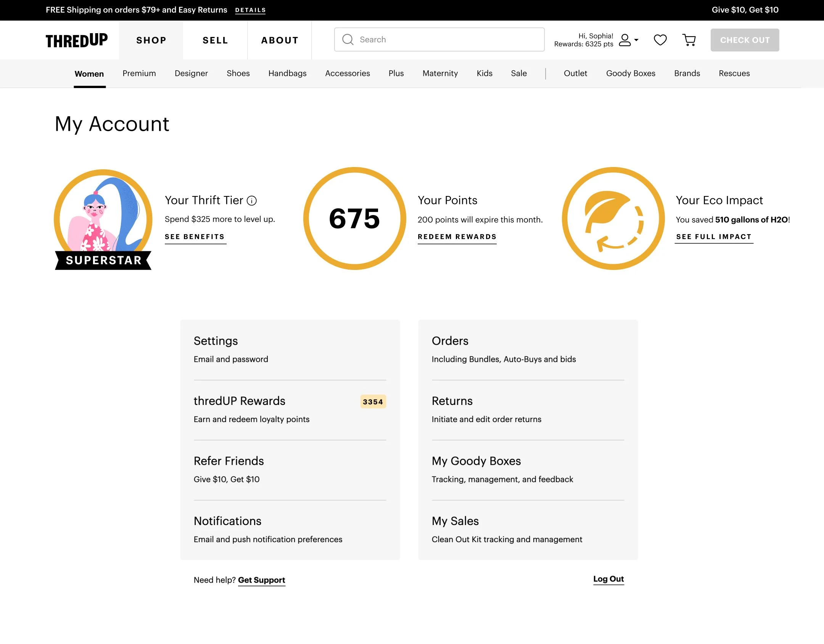This screenshot has width=824, height=644.
Task: Select the Handbags category tab
Action: [x=287, y=73]
